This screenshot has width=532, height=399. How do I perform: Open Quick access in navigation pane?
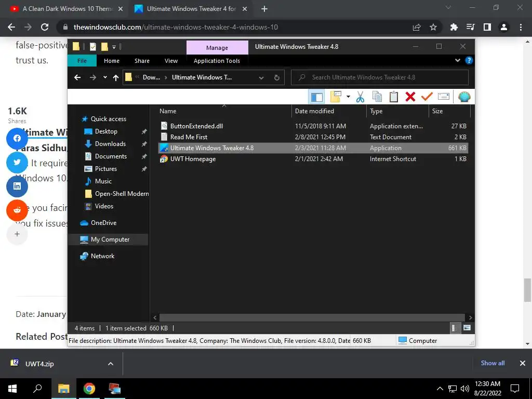(x=108, y=119)
